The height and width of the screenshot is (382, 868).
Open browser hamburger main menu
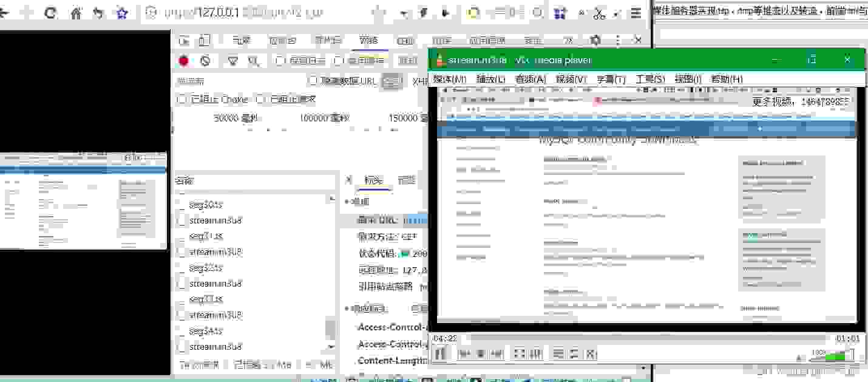click(x=636, y=13)
